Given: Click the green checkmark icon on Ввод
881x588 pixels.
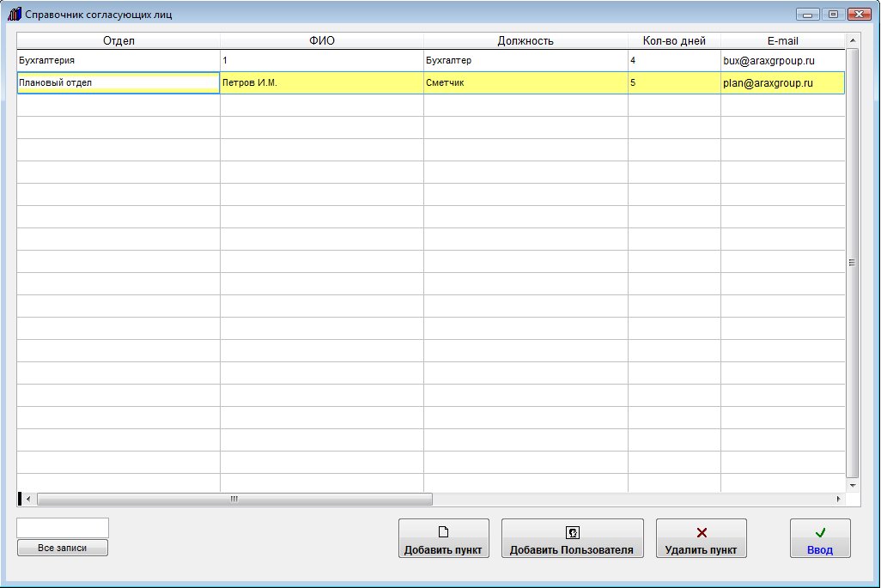Looking at the screenshot, I should click(820, 532).
